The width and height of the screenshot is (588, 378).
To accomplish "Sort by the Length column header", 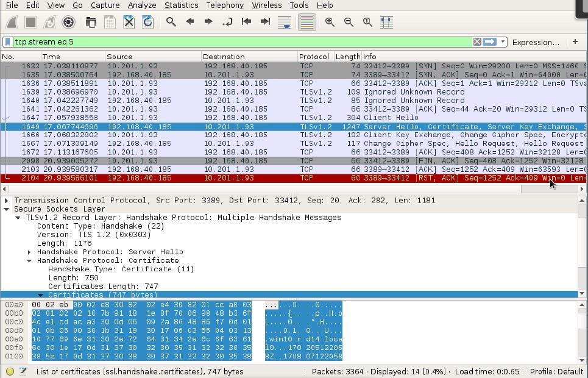I will pyautogui.click(x=348, y=57).
